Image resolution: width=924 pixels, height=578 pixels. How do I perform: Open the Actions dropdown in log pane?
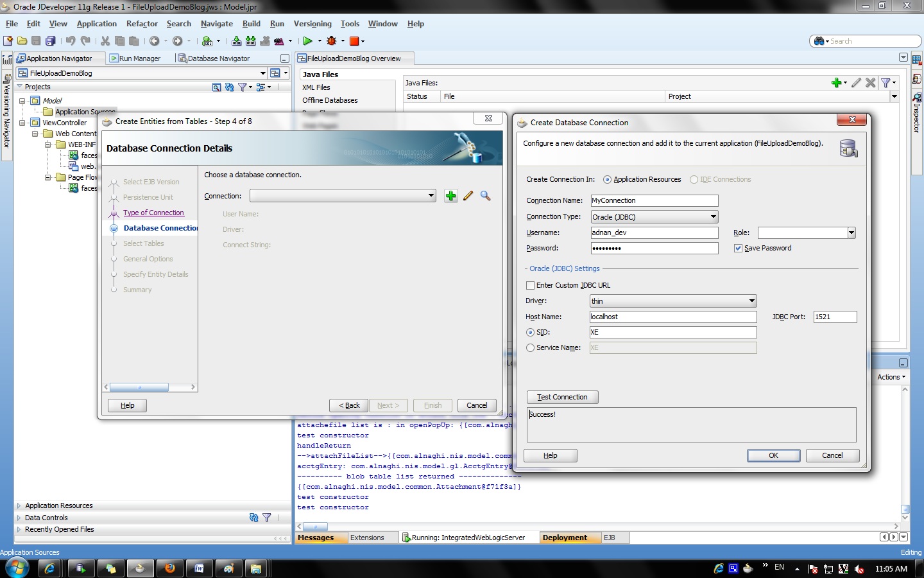pyautogui.click(x=891, y=377)
